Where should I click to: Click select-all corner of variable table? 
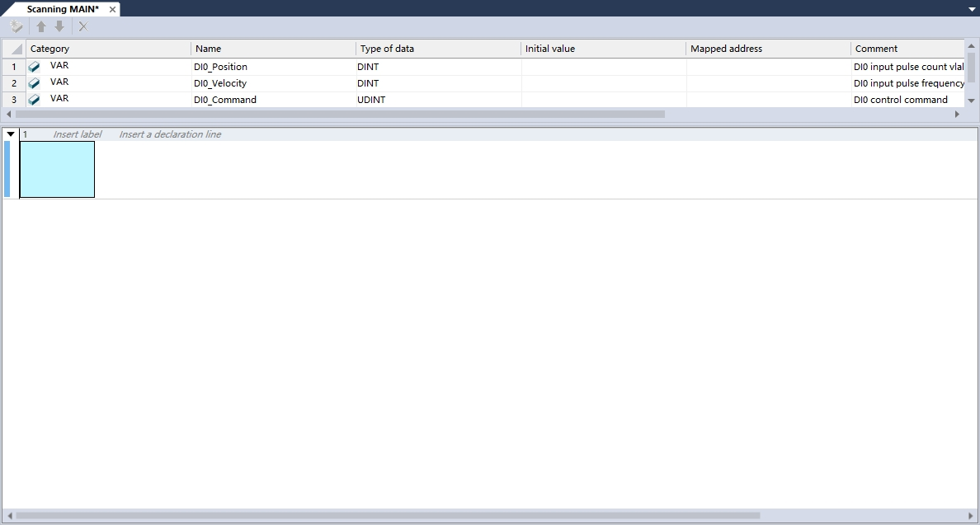[14, 49]
